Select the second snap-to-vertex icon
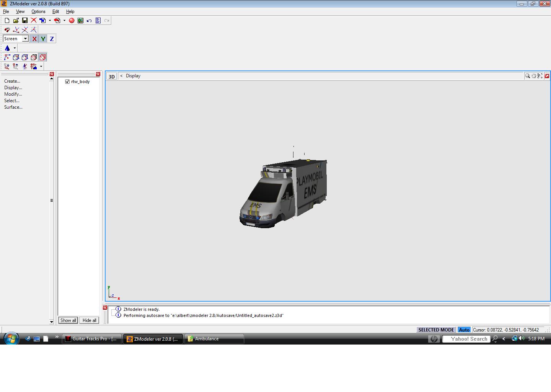The width and height of the screenshot is (551, 392). tap(16, 29)
